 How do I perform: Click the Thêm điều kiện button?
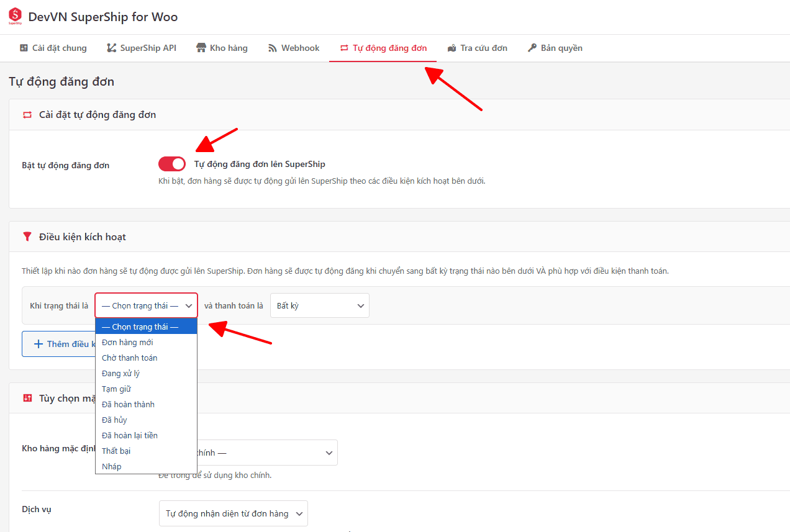(x=59, y=344)
